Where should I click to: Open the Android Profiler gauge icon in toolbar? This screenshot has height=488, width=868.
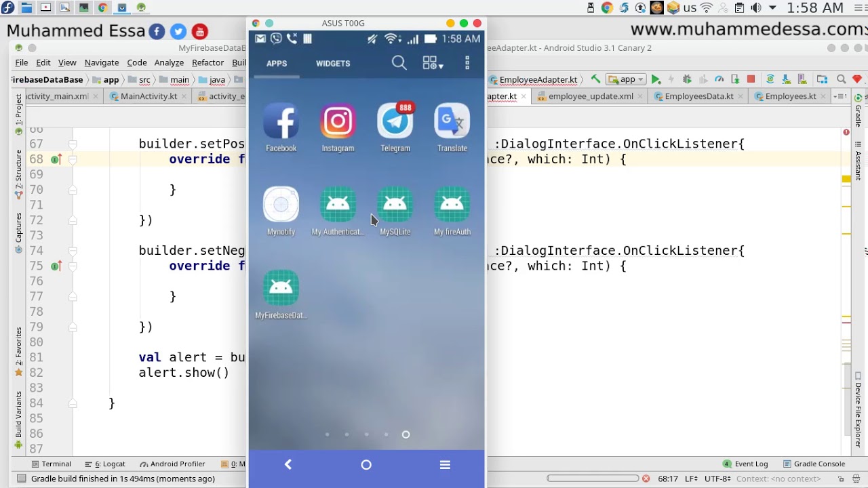[x=719, y=79]
